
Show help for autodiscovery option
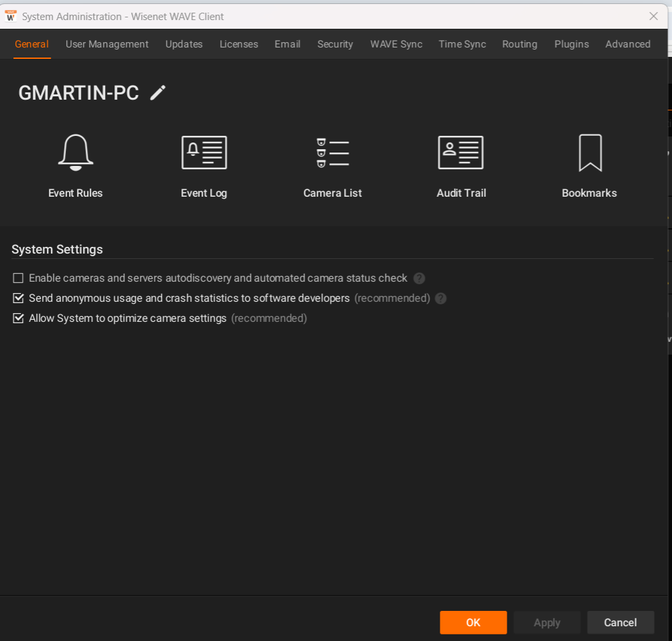pyautogui.click(x=419, y=278)
